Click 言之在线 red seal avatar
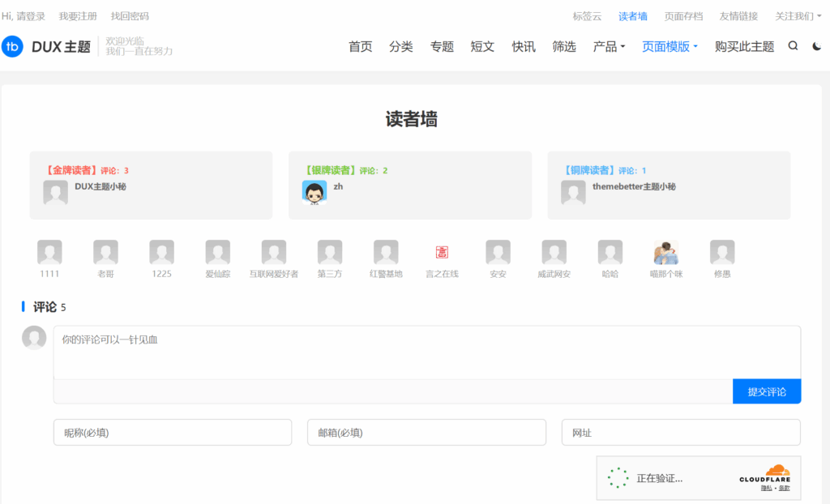Image resolution: width=830 pixels, height=504 pixels. coord(442,253)
